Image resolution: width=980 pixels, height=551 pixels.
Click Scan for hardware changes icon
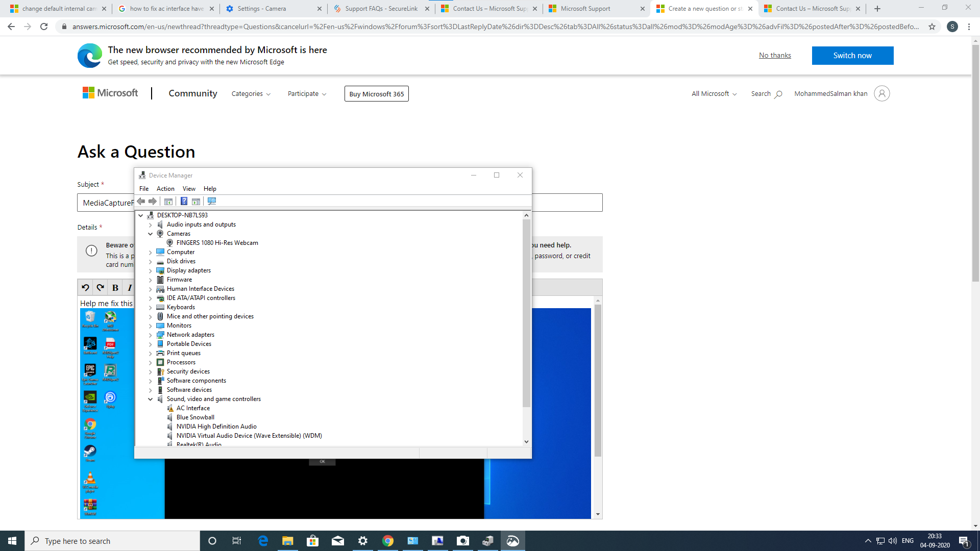pyautogui.click(x=212, y=202)
